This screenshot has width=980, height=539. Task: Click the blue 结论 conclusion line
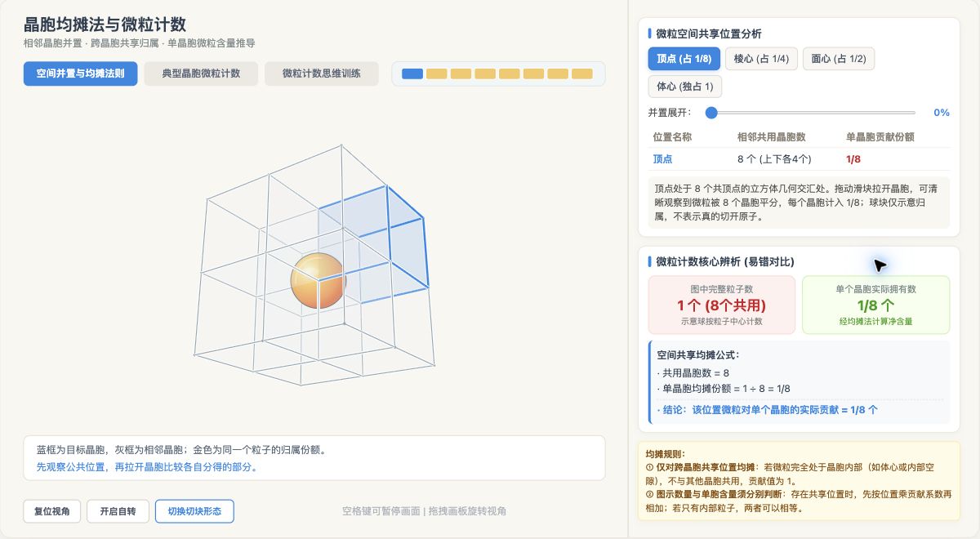tap(768, 410)
